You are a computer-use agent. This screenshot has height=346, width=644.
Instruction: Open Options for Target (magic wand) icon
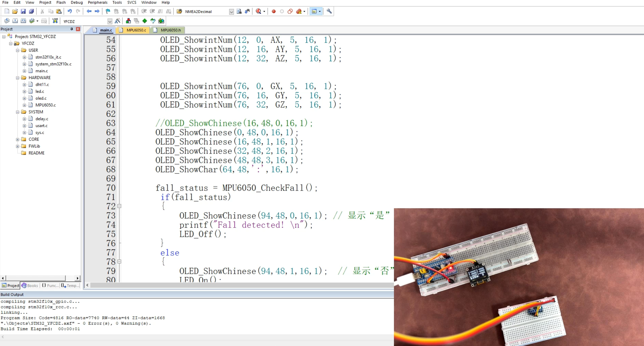pos(118,21)
